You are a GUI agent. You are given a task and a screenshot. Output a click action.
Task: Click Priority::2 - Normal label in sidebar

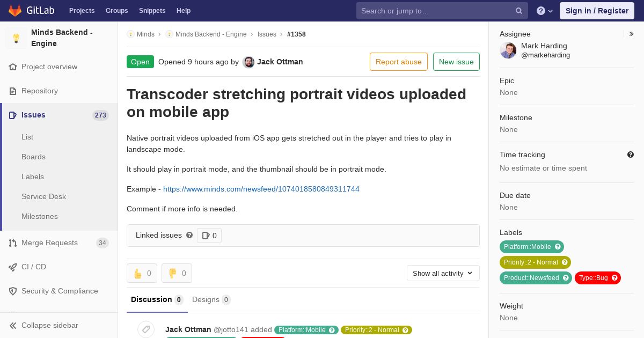531,262
